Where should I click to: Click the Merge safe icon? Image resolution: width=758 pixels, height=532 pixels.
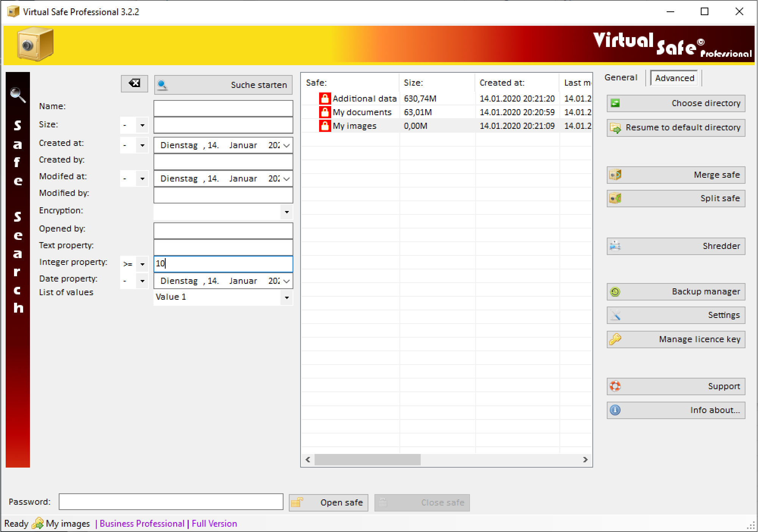(x=615, y=175)
